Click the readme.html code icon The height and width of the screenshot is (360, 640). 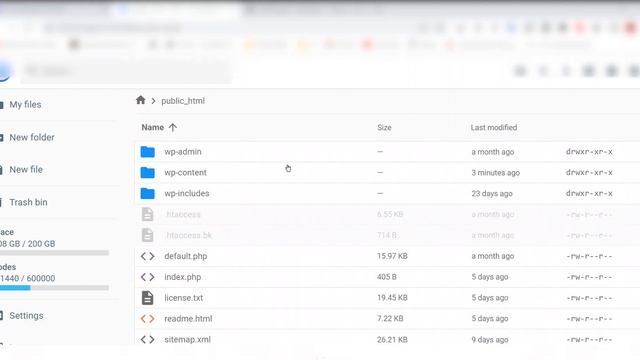click(147, 319)
